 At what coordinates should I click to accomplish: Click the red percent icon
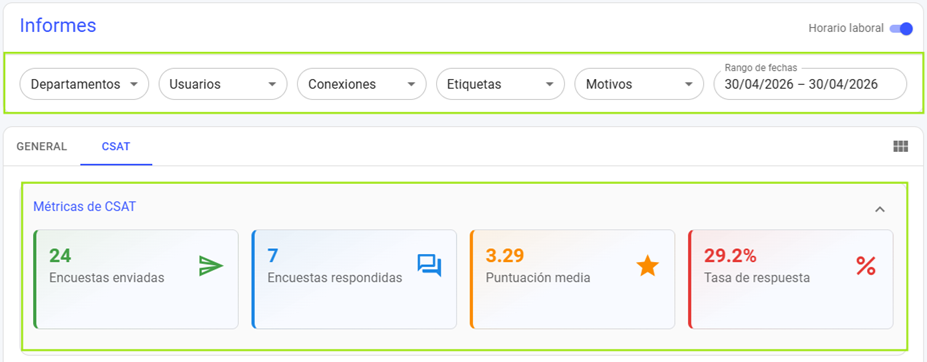[866, 266]
